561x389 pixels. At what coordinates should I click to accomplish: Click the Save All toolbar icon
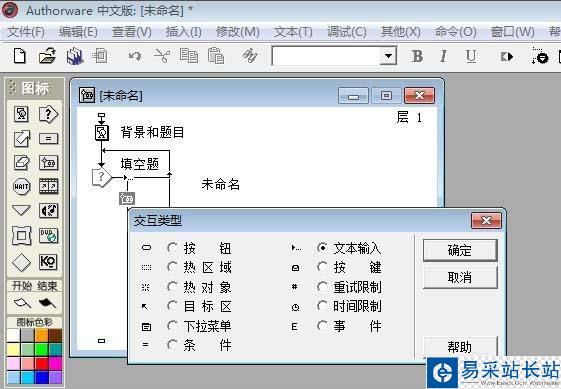click(75, 56)
